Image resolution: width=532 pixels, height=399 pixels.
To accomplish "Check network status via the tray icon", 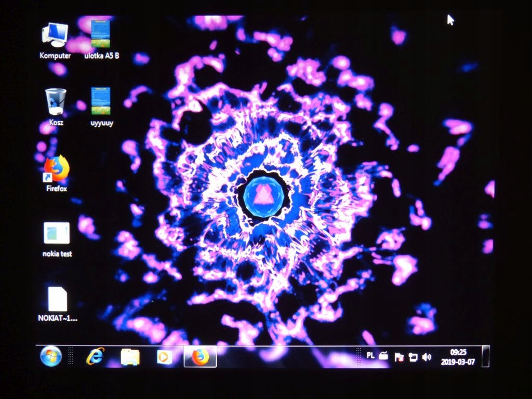I will [x=414, y=356].
